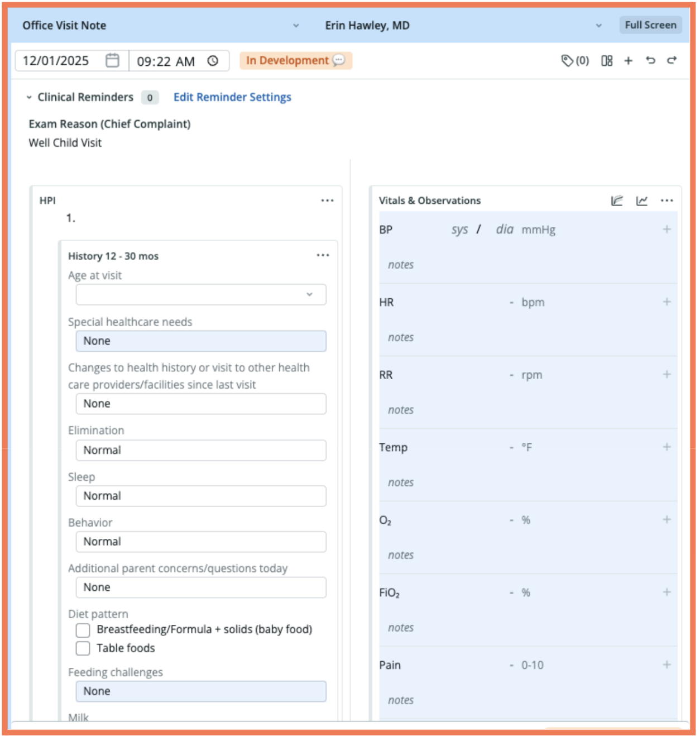Click the In Development status badge
Viewport: 700px width, 736px height.
point(296,60)
